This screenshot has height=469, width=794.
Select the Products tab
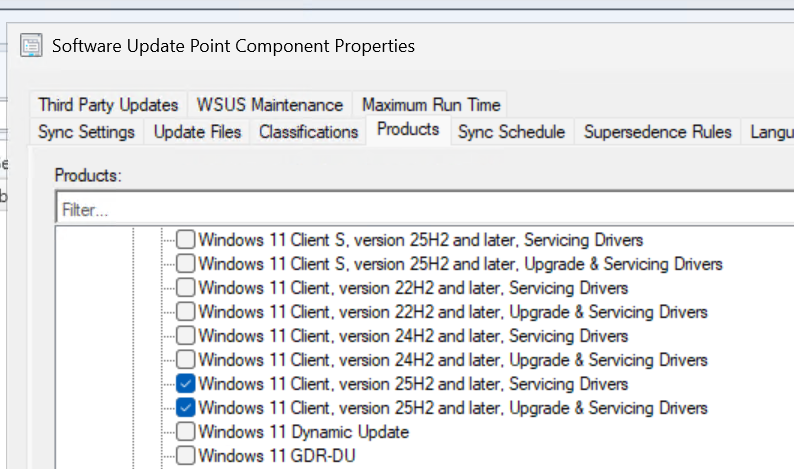[x=408, y=130]
